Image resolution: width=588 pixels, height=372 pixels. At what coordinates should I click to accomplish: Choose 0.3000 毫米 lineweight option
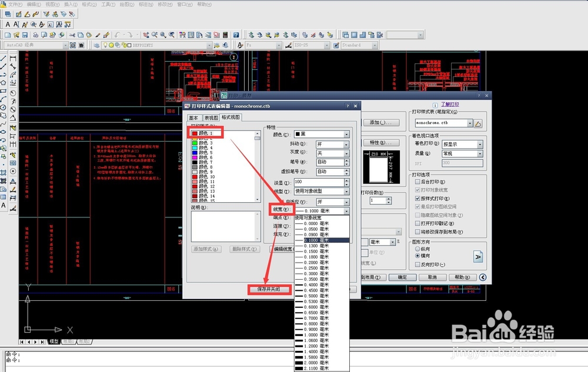(322, 274)
